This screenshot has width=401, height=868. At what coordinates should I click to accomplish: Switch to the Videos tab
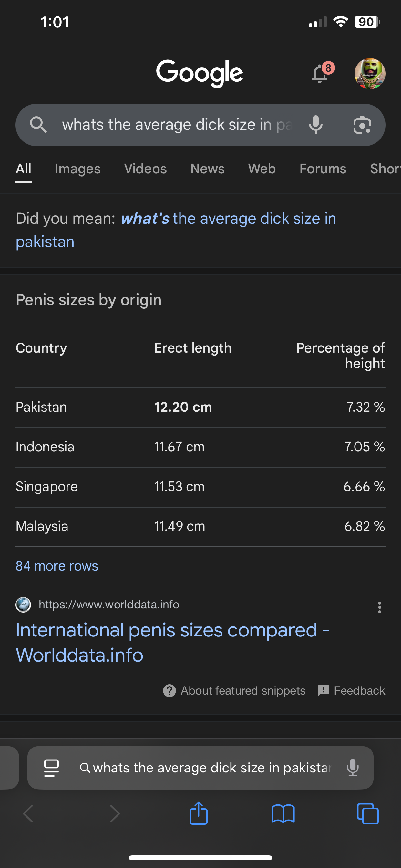click(145, 169)
